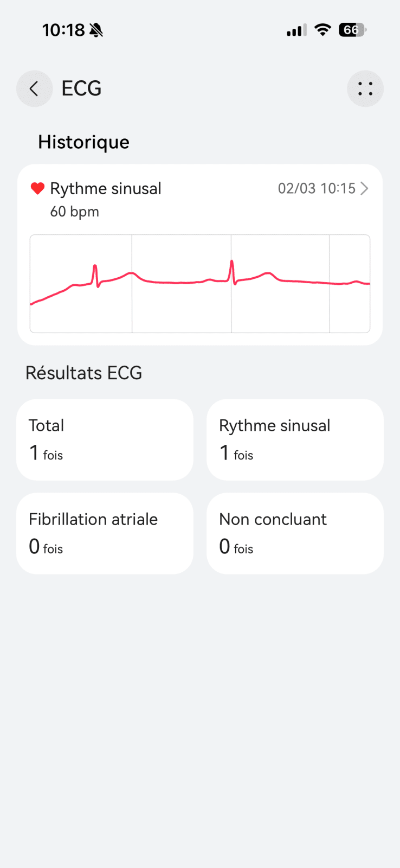The height and width of the screenshot is (868, 400).
Task: Tap the cellular signal bars icon
Action: [296, 30]
